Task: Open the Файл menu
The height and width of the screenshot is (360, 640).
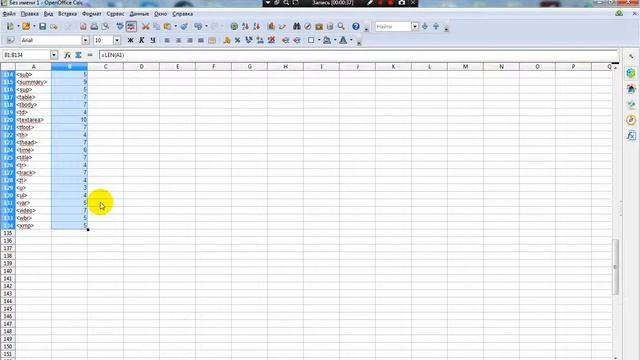Action: point(9,14)
